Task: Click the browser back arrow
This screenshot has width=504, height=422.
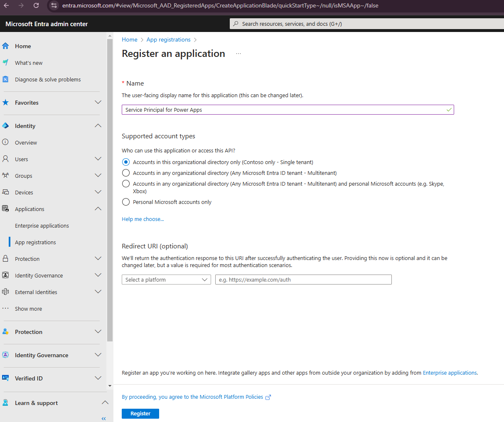Action: point(6,5)
